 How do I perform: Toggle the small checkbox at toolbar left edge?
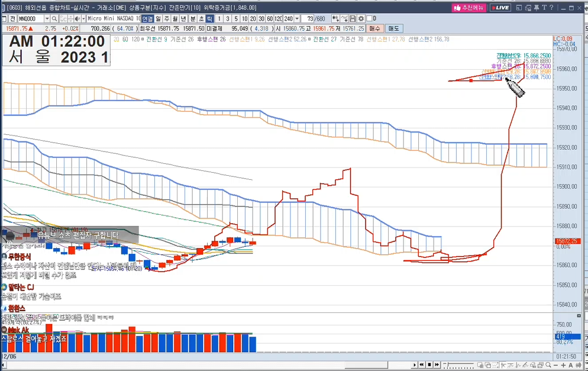(4, 19)
